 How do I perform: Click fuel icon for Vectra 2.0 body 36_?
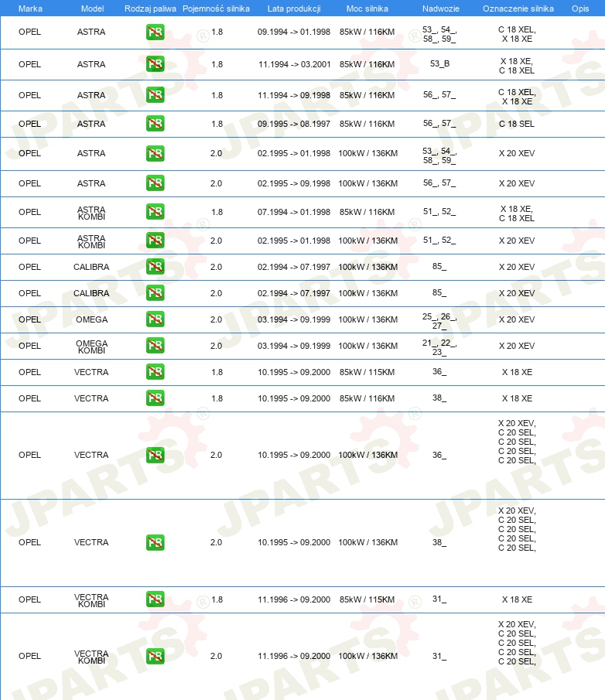pyautogui.click(x=155, y=455)
